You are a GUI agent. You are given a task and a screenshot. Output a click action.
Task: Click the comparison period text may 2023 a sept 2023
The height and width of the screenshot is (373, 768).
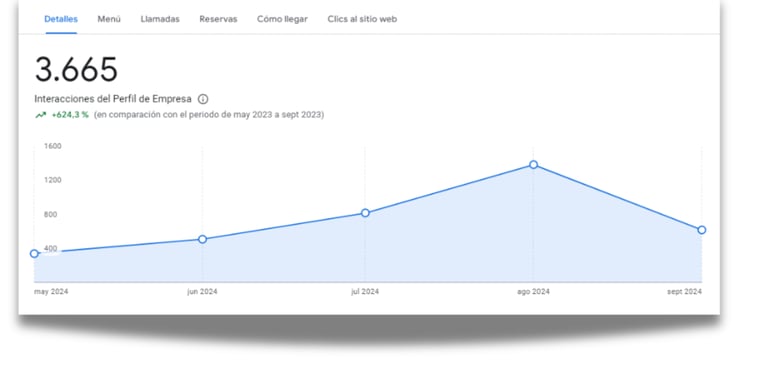tap(209, 115)
